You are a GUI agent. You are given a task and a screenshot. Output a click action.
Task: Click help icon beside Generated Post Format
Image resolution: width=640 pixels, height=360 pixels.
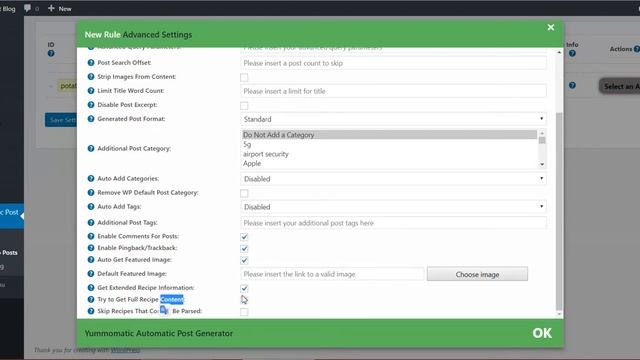91,119
